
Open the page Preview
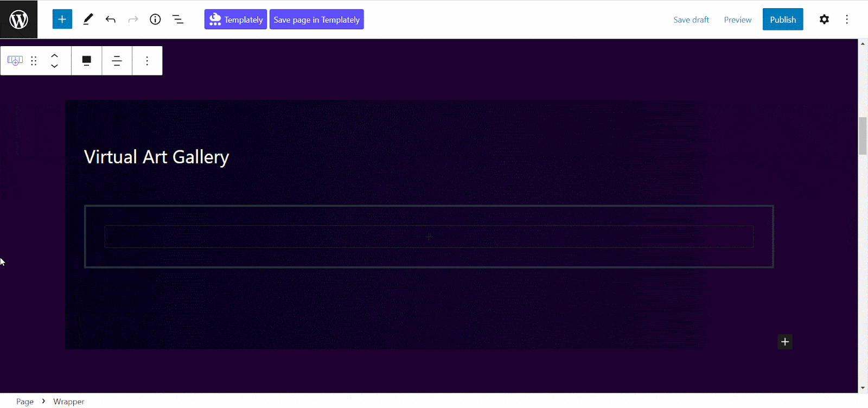tap(738, 20)
